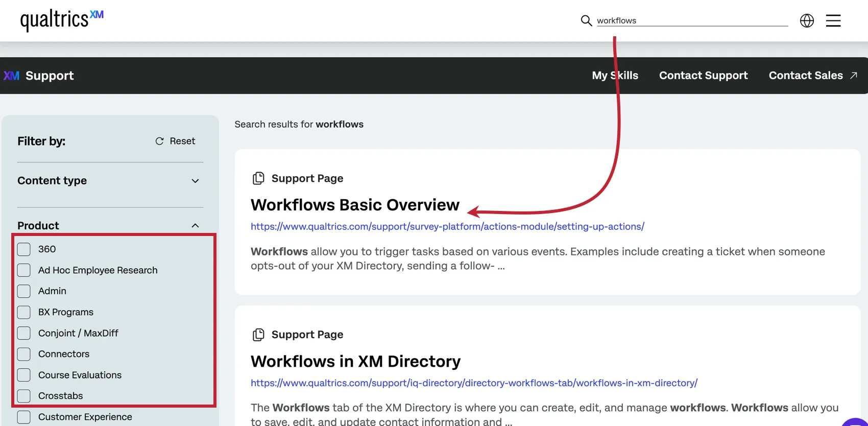Click the Support Page label above Workflows in XM Directory

coord(307,335)
